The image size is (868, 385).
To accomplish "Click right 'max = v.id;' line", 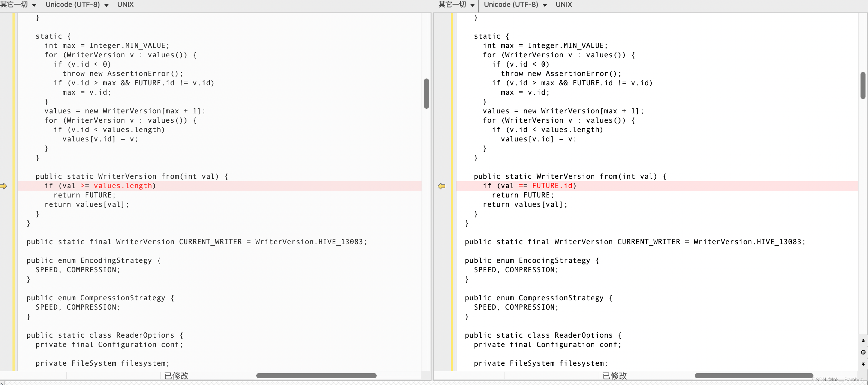I will pos(525,93).
